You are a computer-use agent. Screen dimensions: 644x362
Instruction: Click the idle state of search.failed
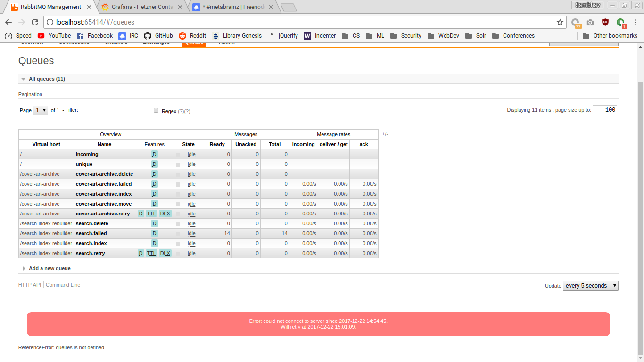tap(191, 233)
